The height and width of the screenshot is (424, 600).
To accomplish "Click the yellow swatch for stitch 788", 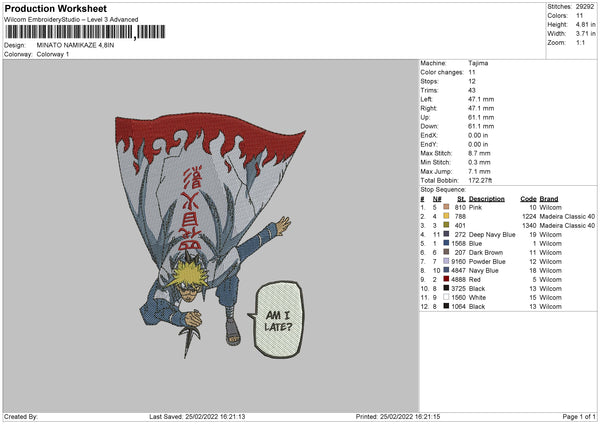I will pyautogui.click(x=446, y=216).
